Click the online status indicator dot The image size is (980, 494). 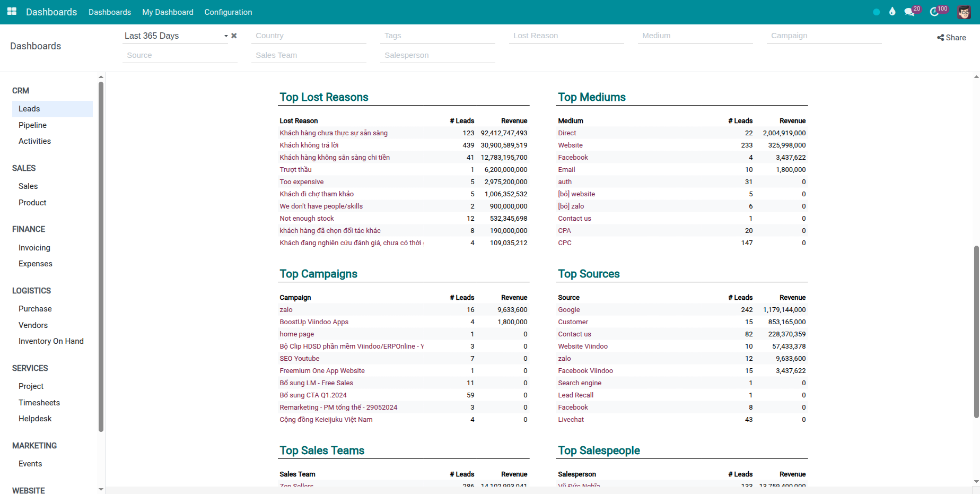click(876, 12)
